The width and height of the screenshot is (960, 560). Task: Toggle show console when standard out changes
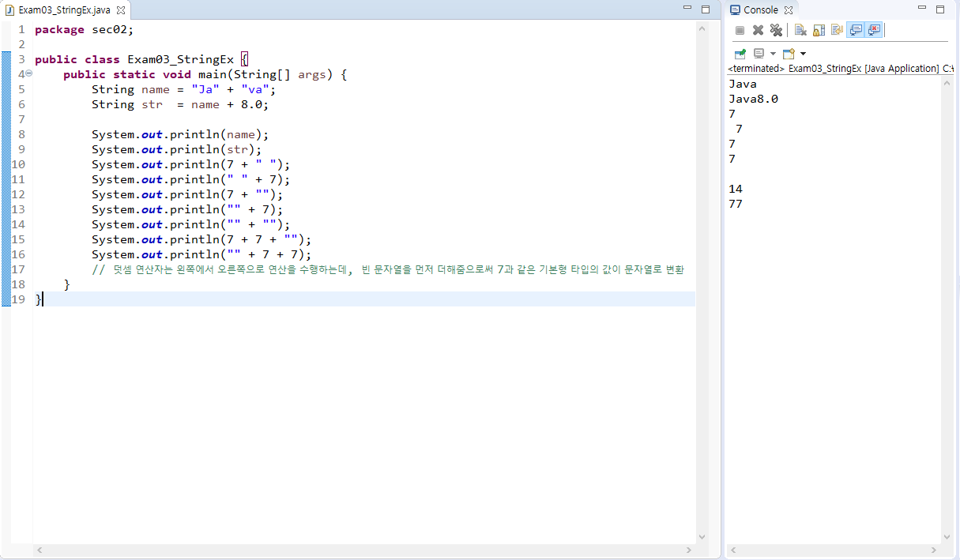[855, 30]
